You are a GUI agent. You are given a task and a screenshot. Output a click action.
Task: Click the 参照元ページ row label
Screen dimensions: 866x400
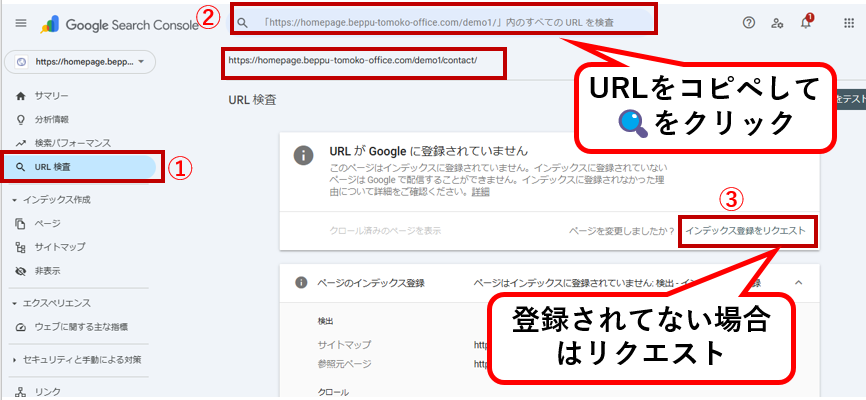pyautogui.click(x=344, y=364)
